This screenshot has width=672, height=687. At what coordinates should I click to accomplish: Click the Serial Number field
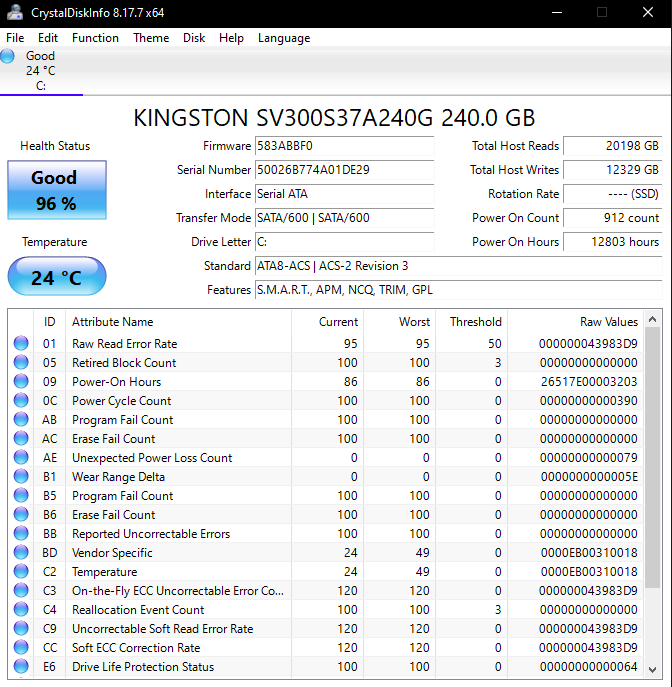click(344, 170)
